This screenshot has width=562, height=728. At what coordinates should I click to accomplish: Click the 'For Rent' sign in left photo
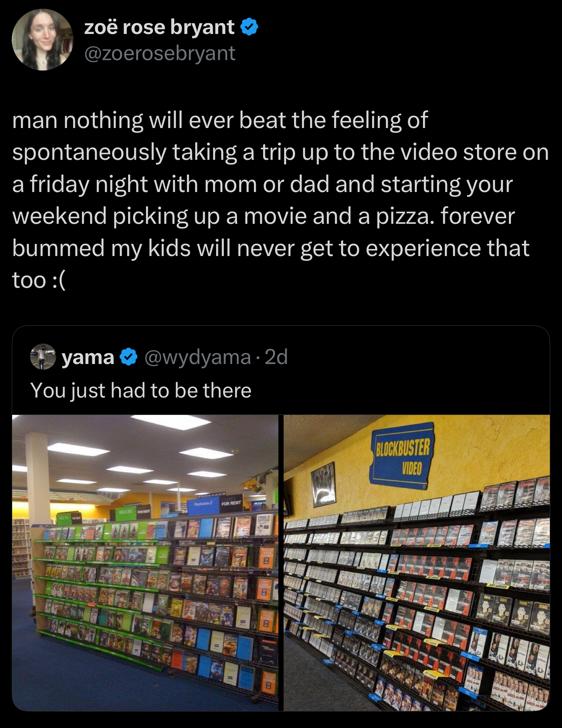(231, 503)
